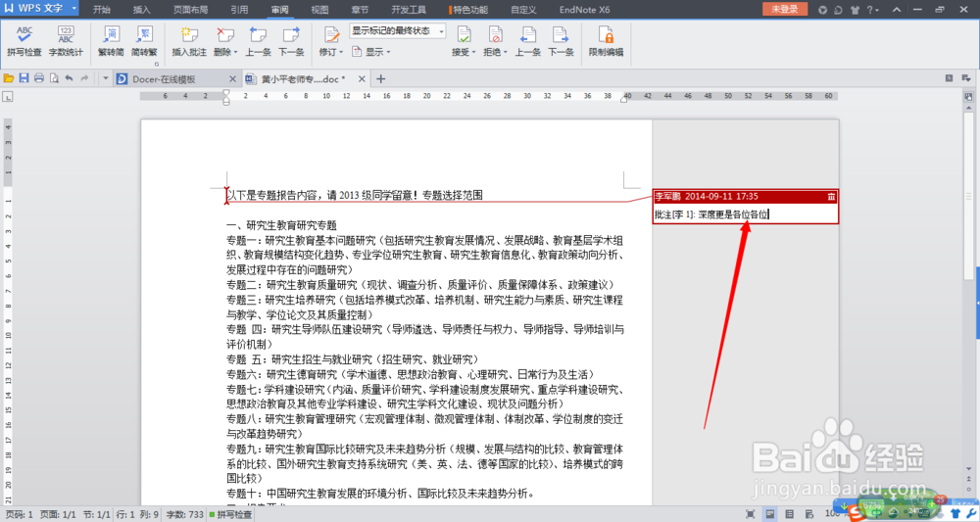Accept the change with 接受 icon
Image resolution: width=980 pixels, height=522 pixels.
pos(464,35)
